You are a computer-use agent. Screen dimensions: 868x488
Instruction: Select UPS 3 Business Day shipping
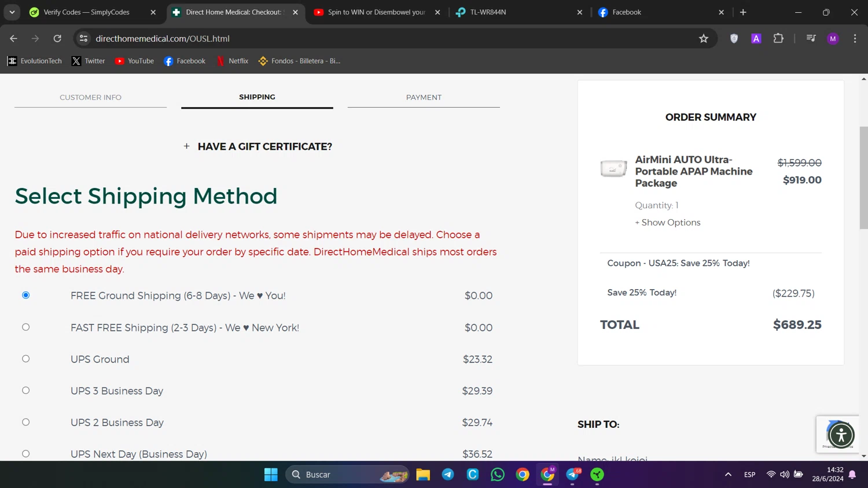[25, 391]
